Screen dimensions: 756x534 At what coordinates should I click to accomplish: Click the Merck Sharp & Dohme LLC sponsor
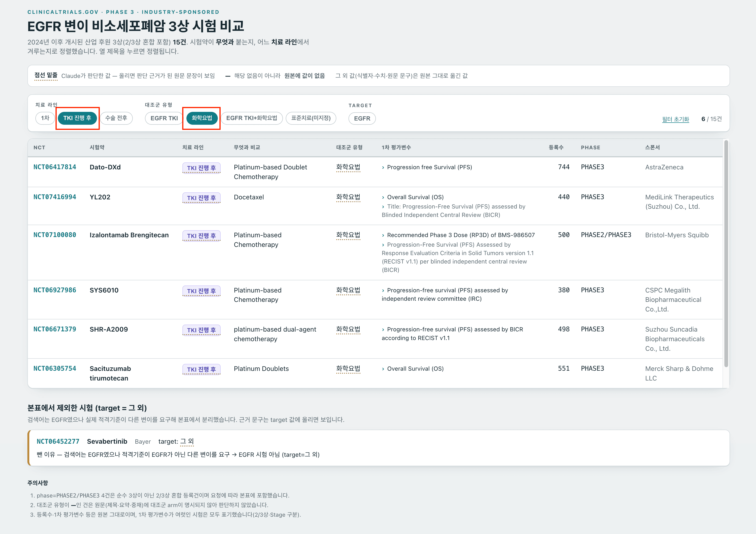(679, 373)
